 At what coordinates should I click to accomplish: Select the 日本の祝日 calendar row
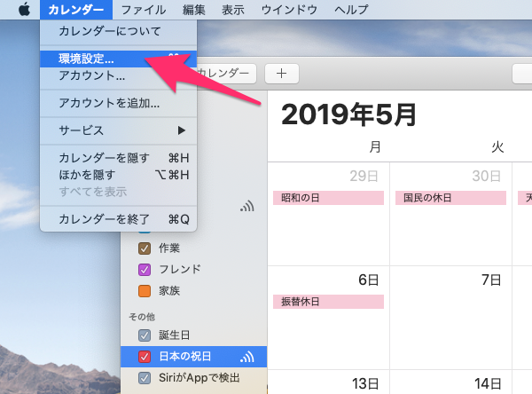pyautogui.click(x=193, y=357)
